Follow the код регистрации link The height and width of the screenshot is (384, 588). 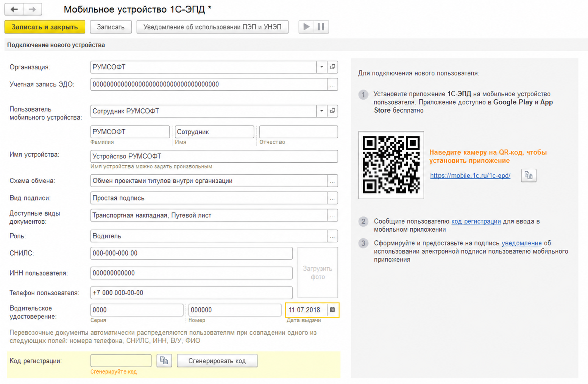tap(476, 221)
